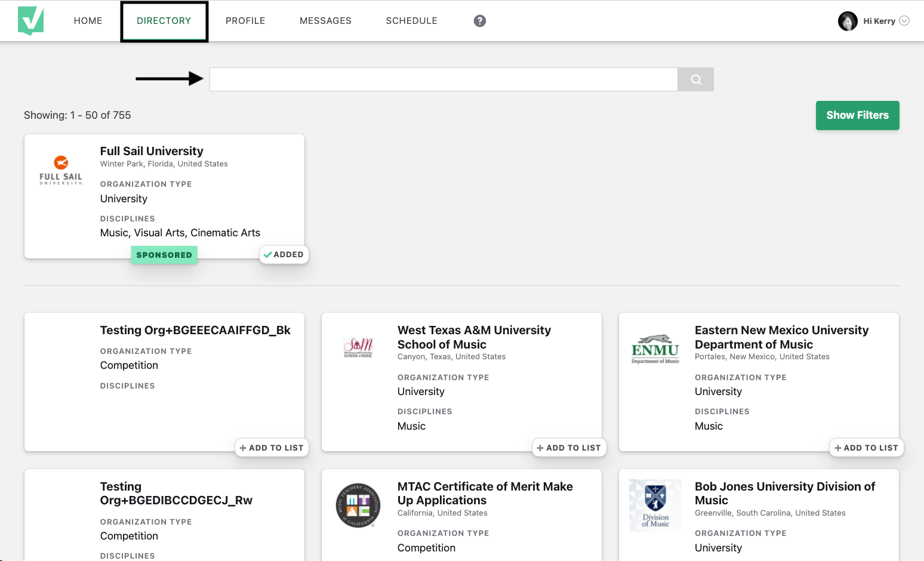
Task: Go to the Home tab
Action: (88, 21)
